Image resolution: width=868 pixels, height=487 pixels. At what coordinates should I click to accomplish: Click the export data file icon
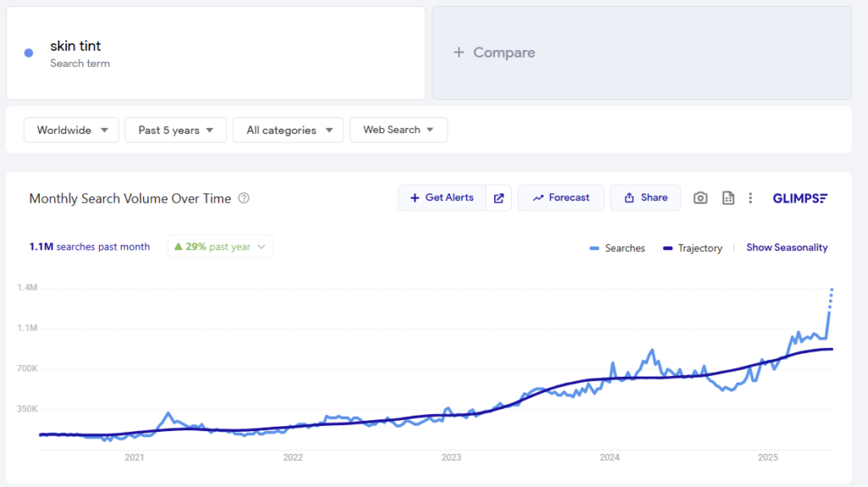click(x=728, y=198)
